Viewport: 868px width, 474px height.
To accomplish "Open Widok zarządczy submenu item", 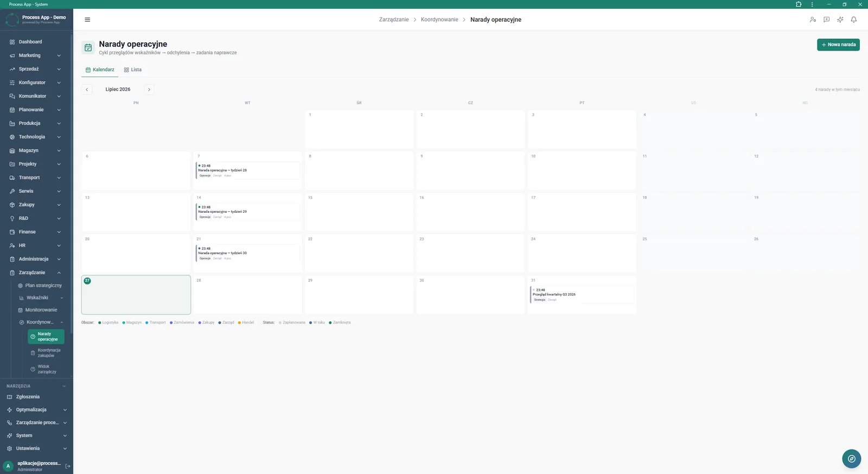I will (46, 369).
